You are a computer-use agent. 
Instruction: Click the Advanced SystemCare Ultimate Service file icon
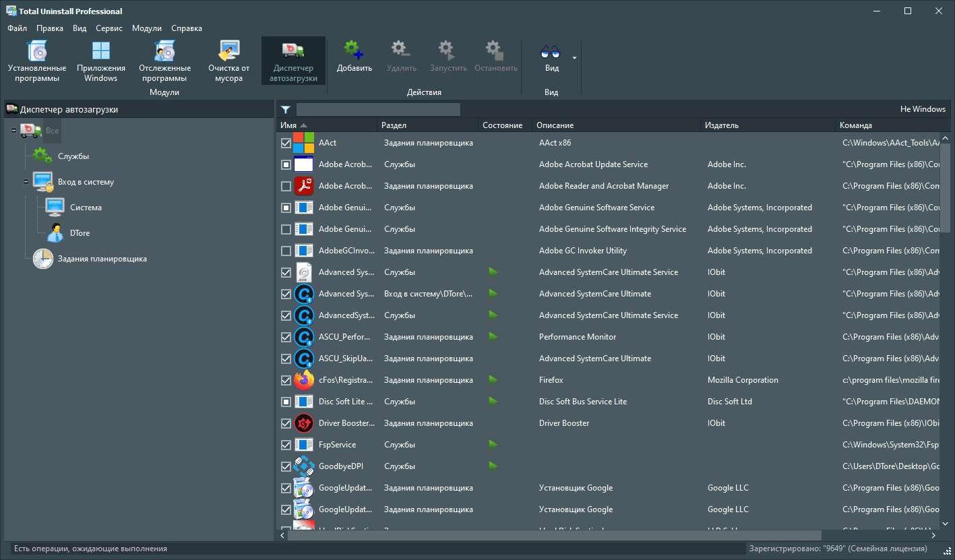point(304,272)
